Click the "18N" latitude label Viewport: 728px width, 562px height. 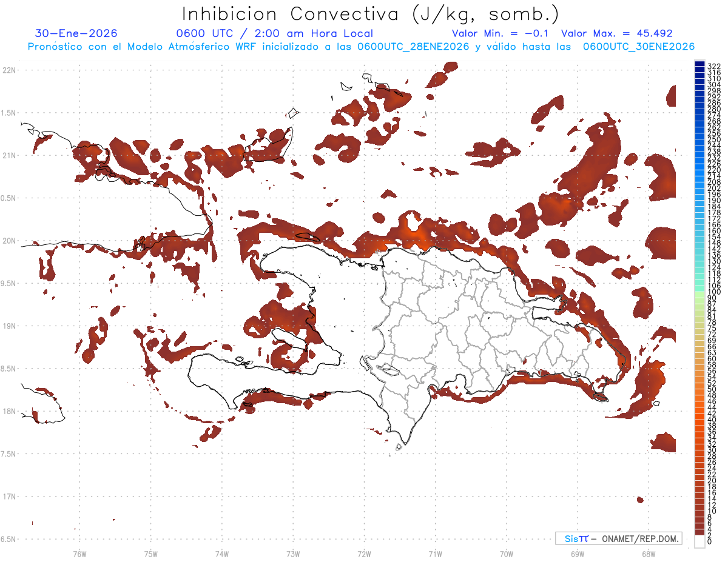tap(10, 411)
